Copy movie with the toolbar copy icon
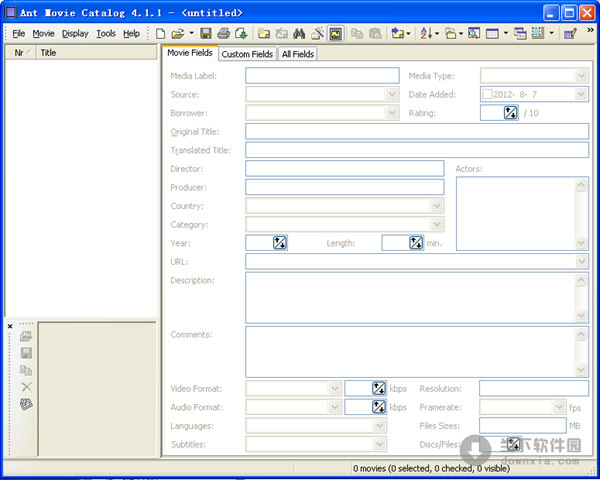 357,34
